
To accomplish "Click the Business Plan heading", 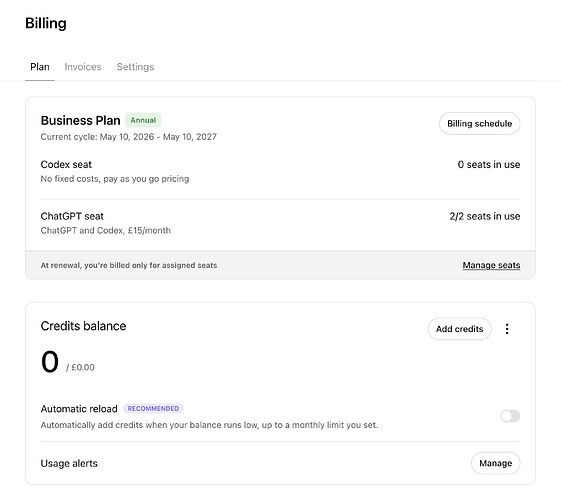I will [x=81, y=121].
